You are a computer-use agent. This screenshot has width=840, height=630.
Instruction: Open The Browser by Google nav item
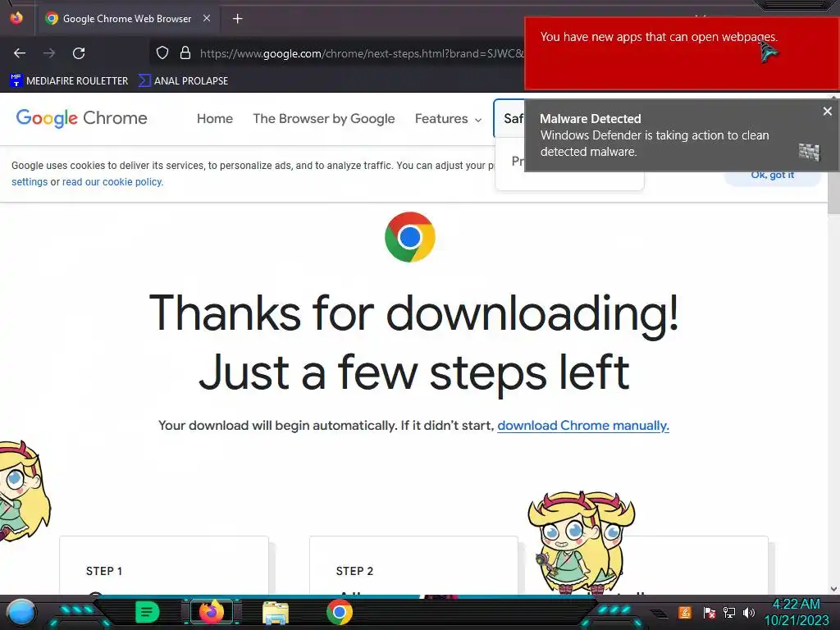(323, 118)
